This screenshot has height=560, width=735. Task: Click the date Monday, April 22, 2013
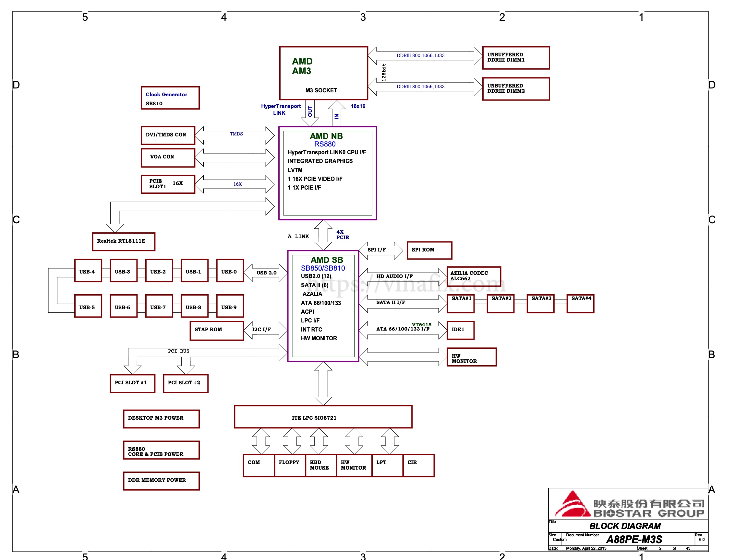(586, 548)
